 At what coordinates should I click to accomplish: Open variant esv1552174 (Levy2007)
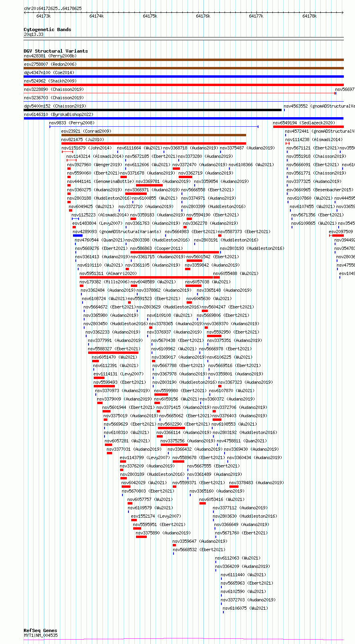pos(156,516)
